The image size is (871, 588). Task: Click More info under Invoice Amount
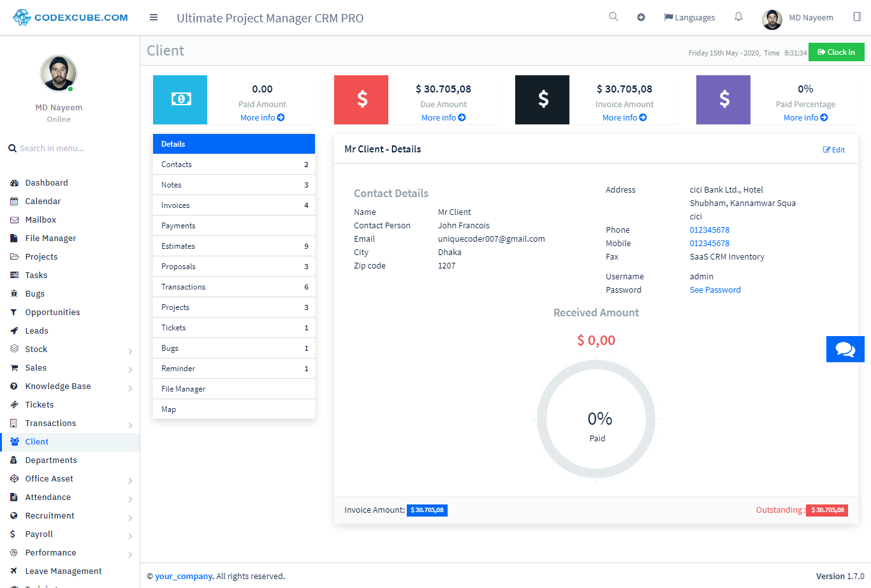(x=624, y=118)
